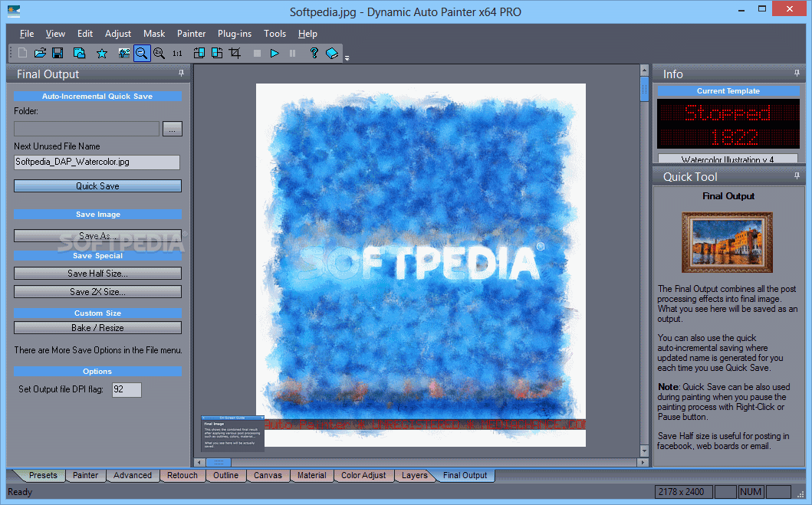
Task: Click the horizontal scrollbar right arrow
Action: [643, 462]
